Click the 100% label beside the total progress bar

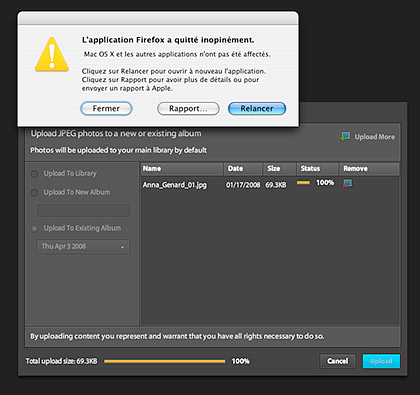(x=240, y=361)
